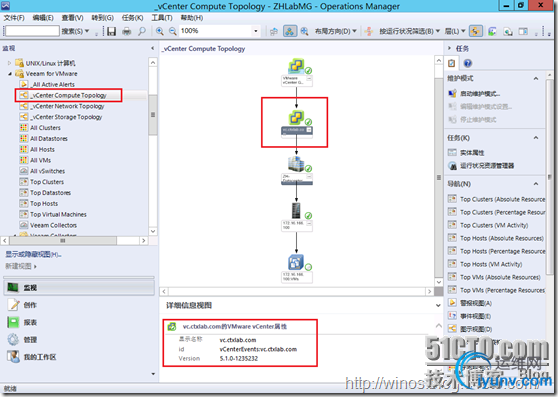This screenshot has width=558, height=397.
Task: Click the Zoom Out toolbar icon
Action: coord(173,31)
